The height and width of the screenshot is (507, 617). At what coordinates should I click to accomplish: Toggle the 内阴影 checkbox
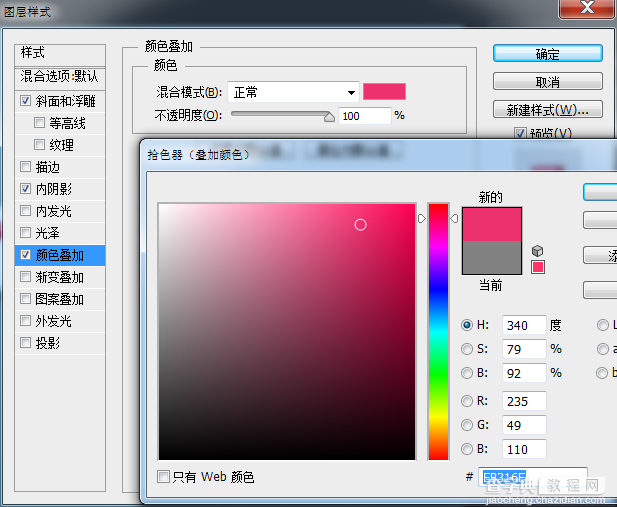[26, 189]
